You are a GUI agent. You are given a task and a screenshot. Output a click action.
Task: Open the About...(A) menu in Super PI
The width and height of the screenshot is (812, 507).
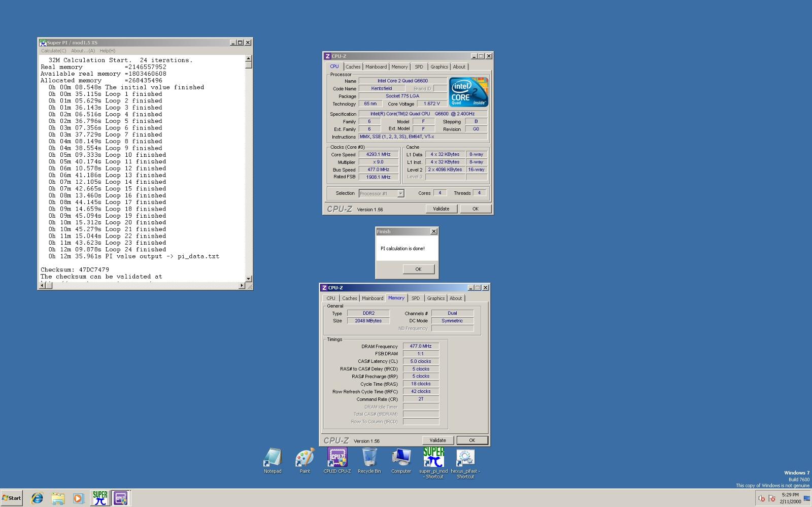[x=83, y=51]
